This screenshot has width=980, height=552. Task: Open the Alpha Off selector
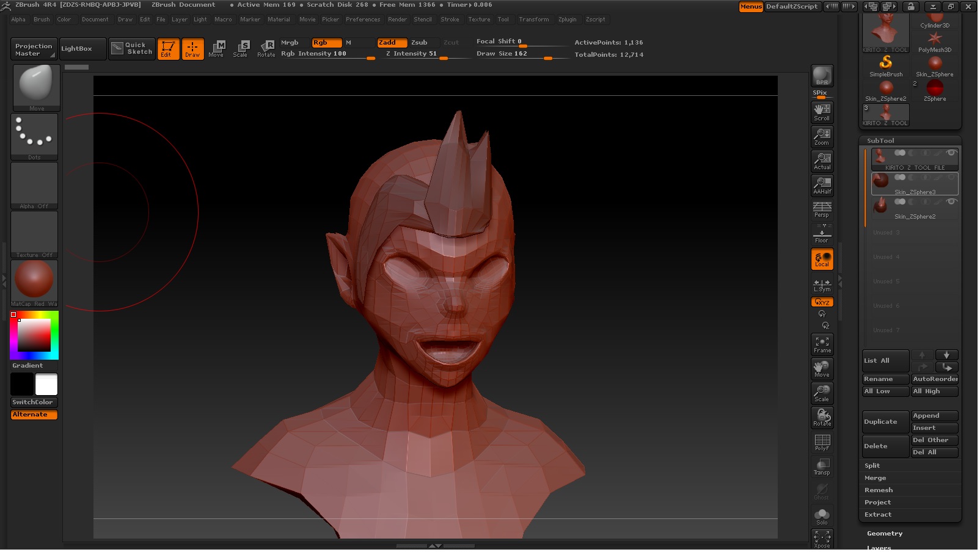35,186
